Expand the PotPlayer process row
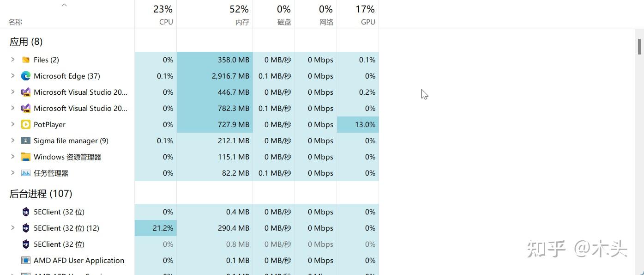644x275 pixels. point(13,124)
